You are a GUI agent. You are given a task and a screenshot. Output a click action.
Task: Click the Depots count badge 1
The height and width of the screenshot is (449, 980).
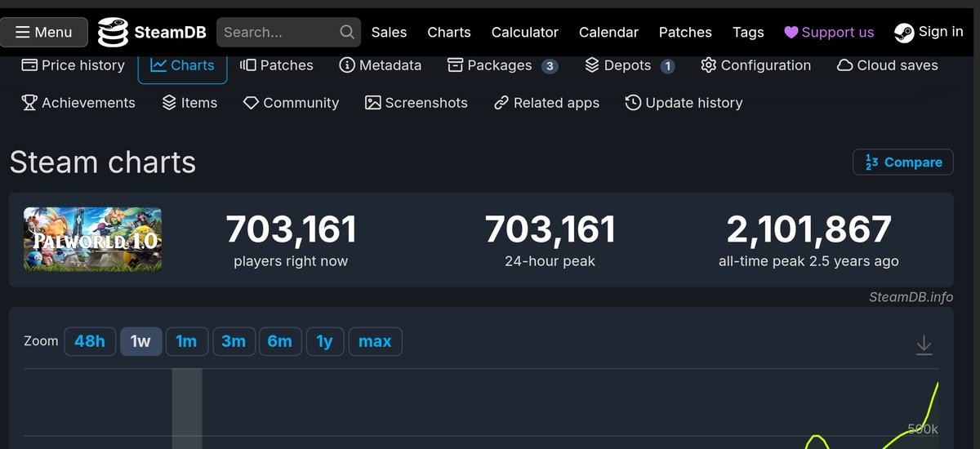[x=667, y=66]
